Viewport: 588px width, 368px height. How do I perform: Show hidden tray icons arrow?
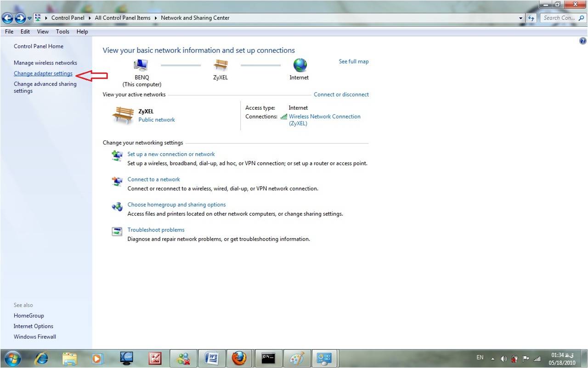pyautogui.click(x=492, y=358)
